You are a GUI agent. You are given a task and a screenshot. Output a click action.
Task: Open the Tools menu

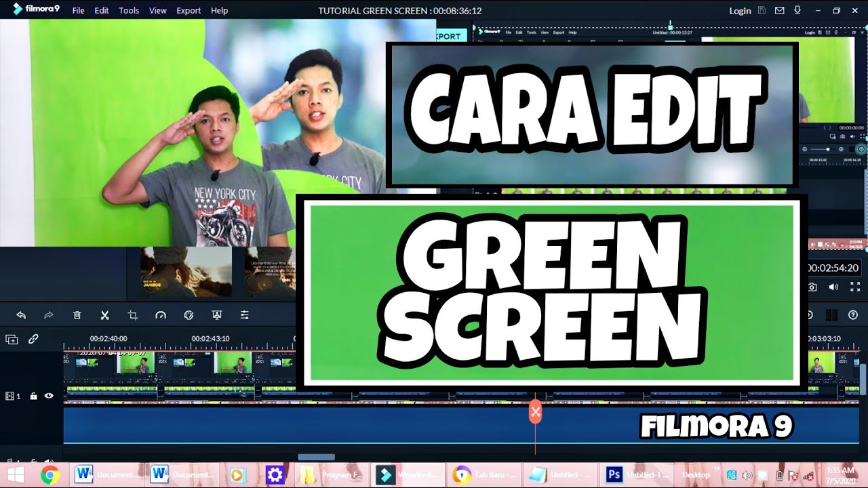pos(129,11)
